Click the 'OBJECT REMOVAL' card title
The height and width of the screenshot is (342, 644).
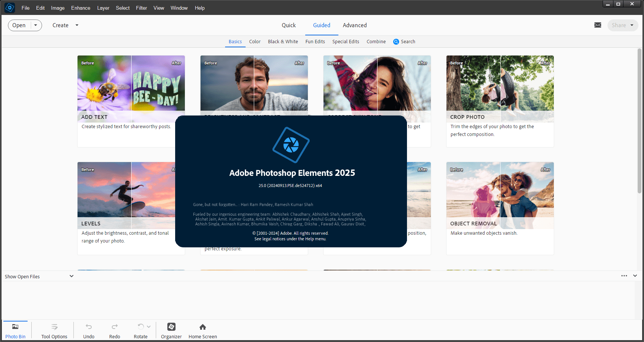473,224
